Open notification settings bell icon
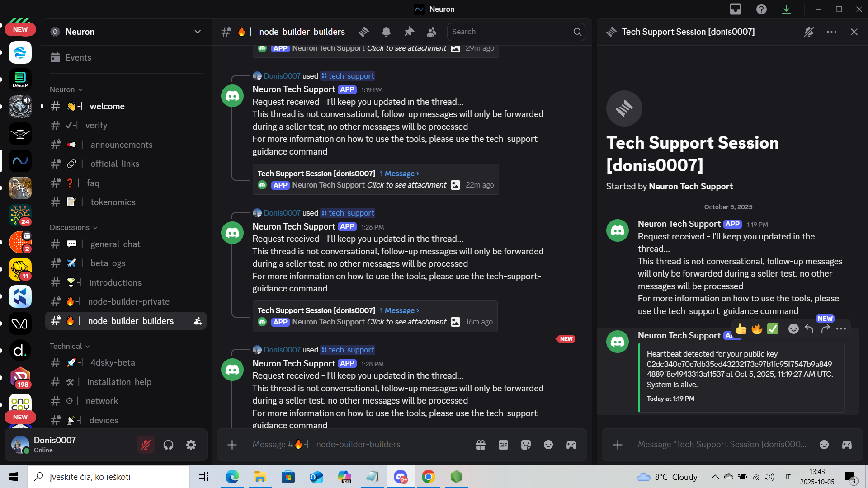868x488 pixels. pos(386,32)
